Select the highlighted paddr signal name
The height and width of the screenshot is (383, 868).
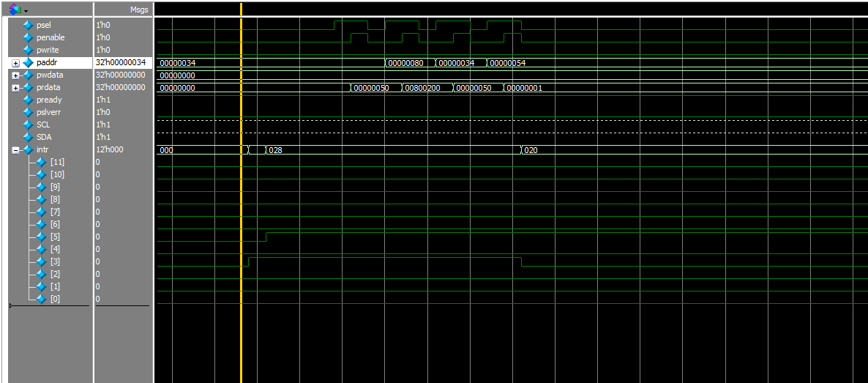coord(47,63)
